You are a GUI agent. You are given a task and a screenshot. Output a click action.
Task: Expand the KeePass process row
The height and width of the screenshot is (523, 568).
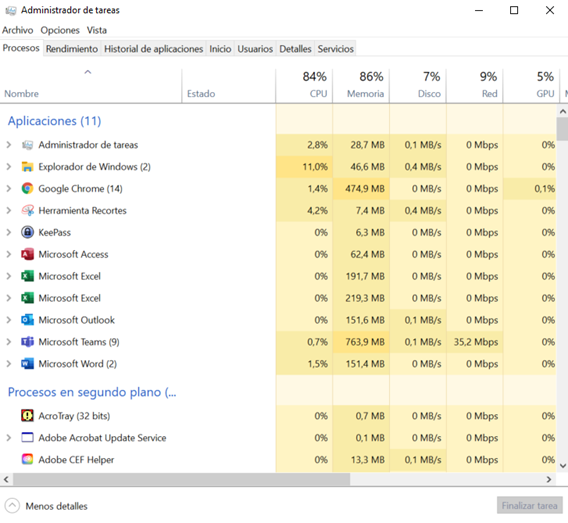coord(9,232)
